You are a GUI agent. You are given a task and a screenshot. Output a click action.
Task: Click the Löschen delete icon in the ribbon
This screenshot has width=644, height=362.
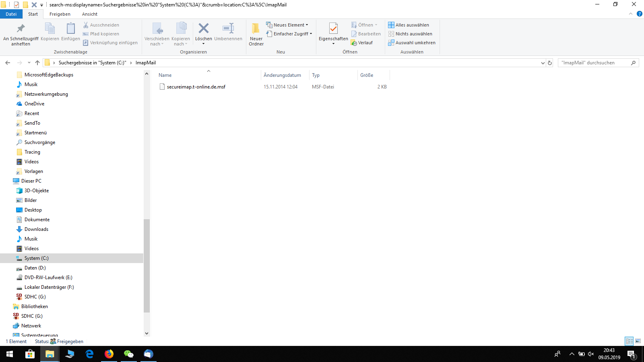(203, 29)
